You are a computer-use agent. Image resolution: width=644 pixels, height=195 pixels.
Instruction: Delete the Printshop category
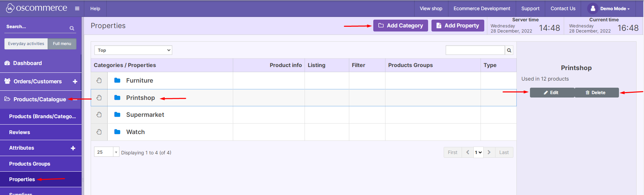tap(596, 93)
